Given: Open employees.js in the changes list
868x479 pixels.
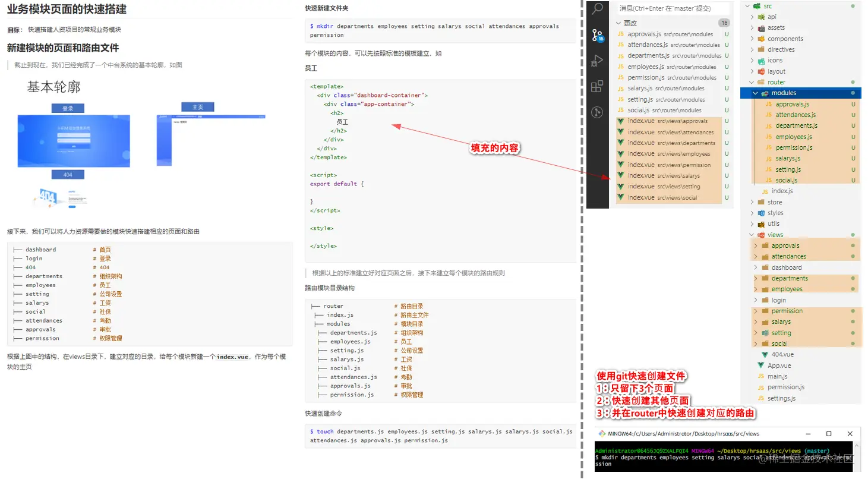Looking at the screenshot, I should tap(673, 67).
